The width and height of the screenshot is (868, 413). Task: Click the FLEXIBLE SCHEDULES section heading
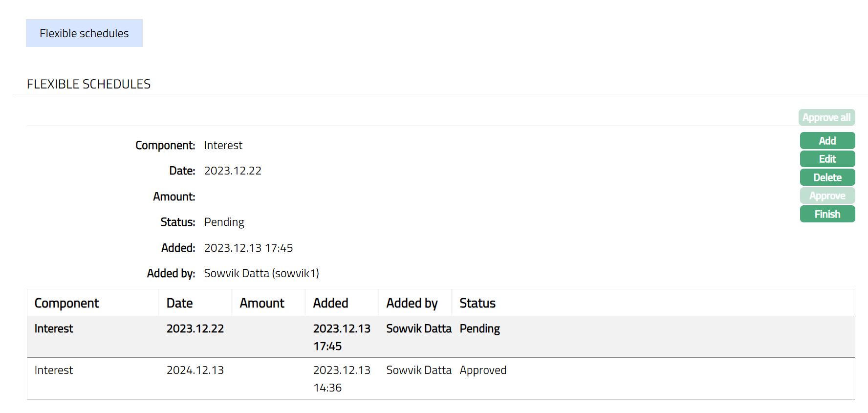point(88,84)
